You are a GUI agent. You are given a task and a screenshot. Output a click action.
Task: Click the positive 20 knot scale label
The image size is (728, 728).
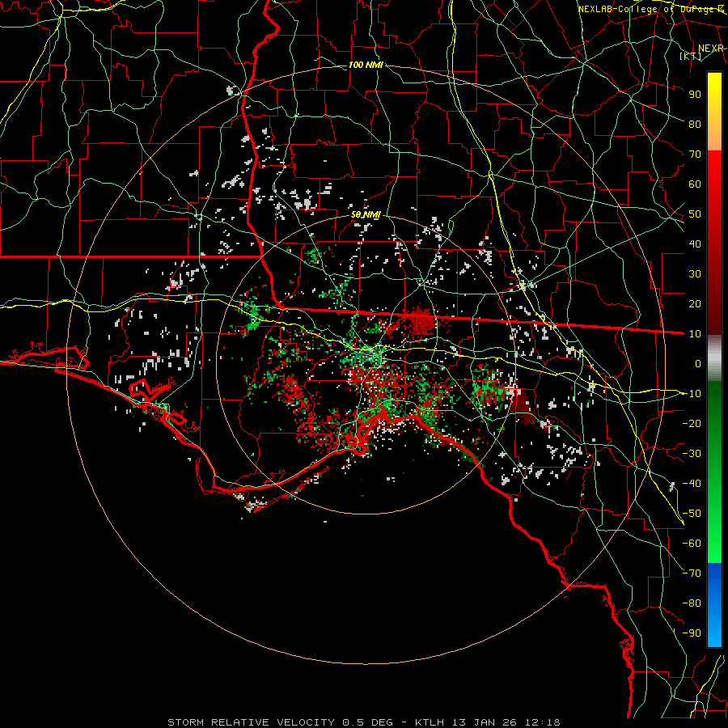[x=695, y=303]
